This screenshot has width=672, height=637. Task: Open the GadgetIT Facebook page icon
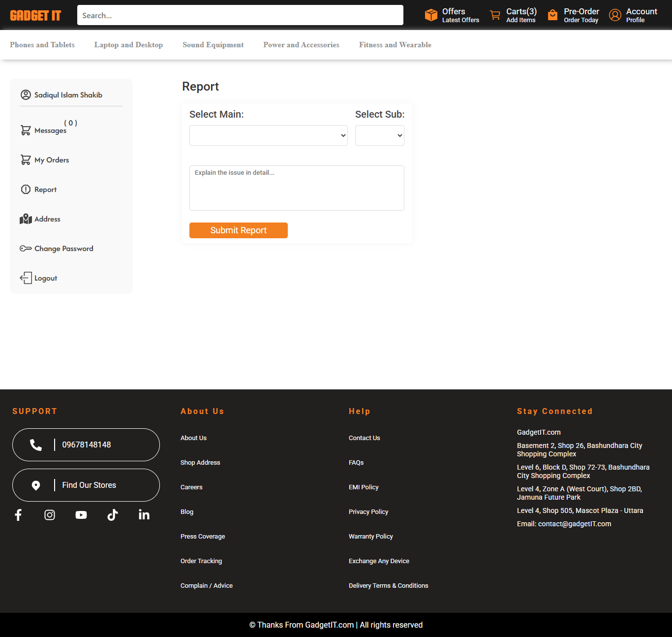18,514
